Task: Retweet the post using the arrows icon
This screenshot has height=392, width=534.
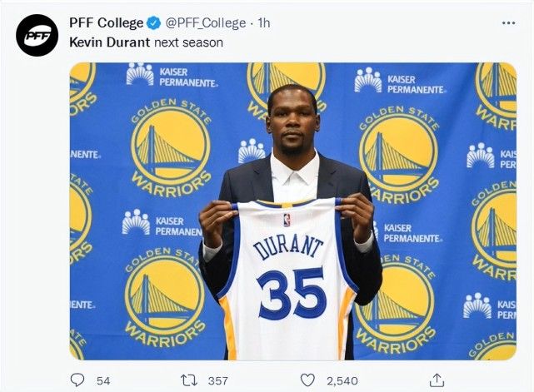Action: 189,380
